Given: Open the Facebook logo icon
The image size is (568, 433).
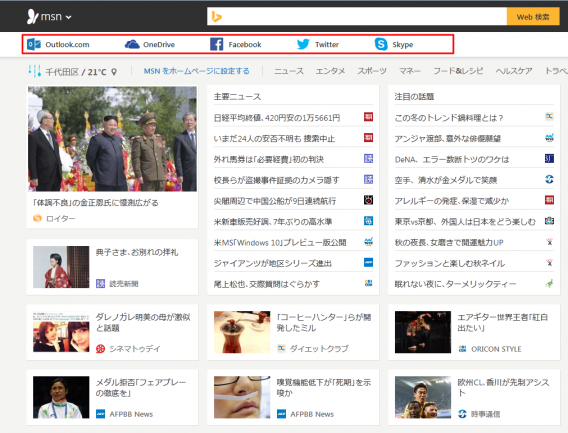Looking at the screenshot, I should 217,44.
